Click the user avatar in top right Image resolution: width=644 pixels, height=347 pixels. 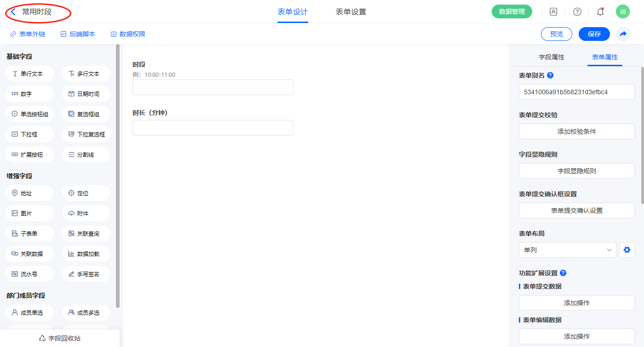tap(622, 12)
